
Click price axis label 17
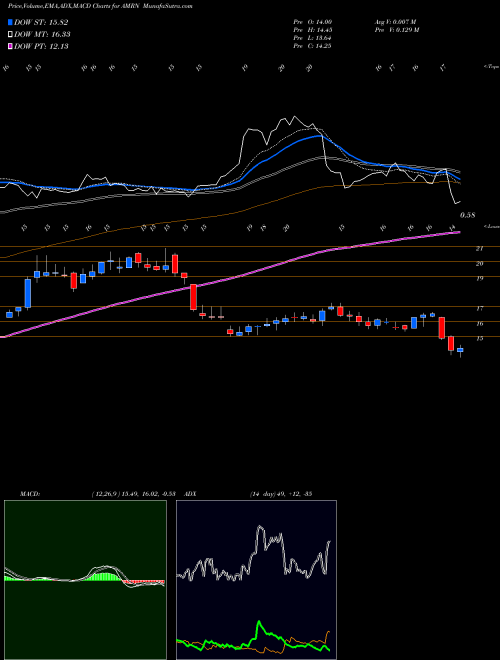(479, 309)
